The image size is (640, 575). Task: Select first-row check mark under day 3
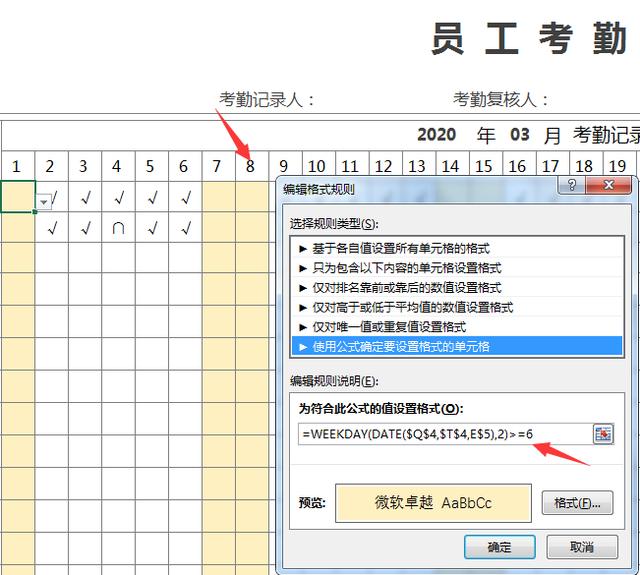[85, 198]
